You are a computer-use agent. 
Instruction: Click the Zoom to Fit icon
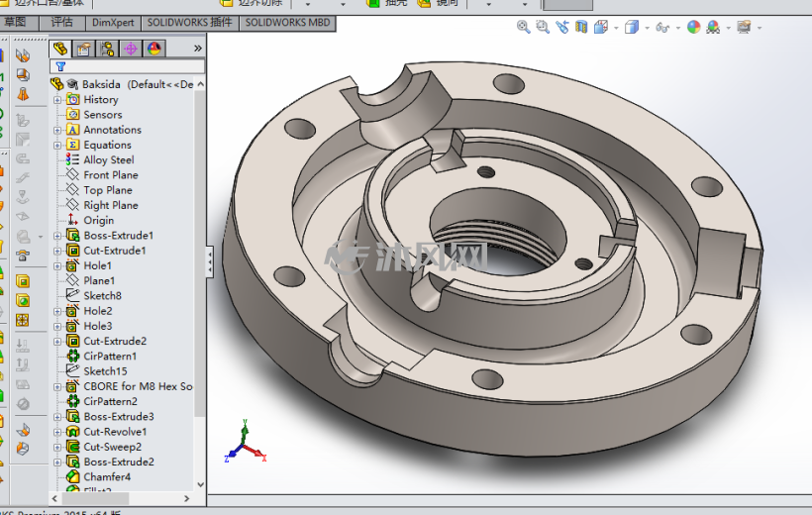pyautogui.click(x=523, y=27)
